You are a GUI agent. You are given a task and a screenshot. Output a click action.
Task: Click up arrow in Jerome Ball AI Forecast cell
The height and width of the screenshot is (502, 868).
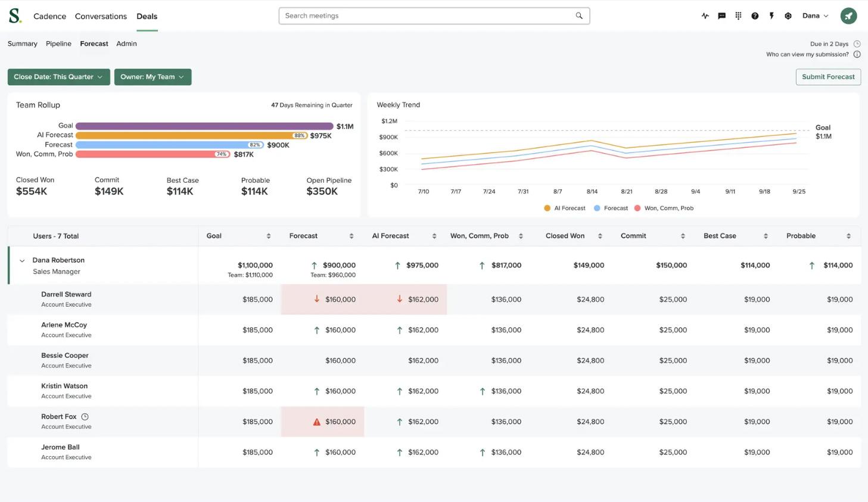400,453
